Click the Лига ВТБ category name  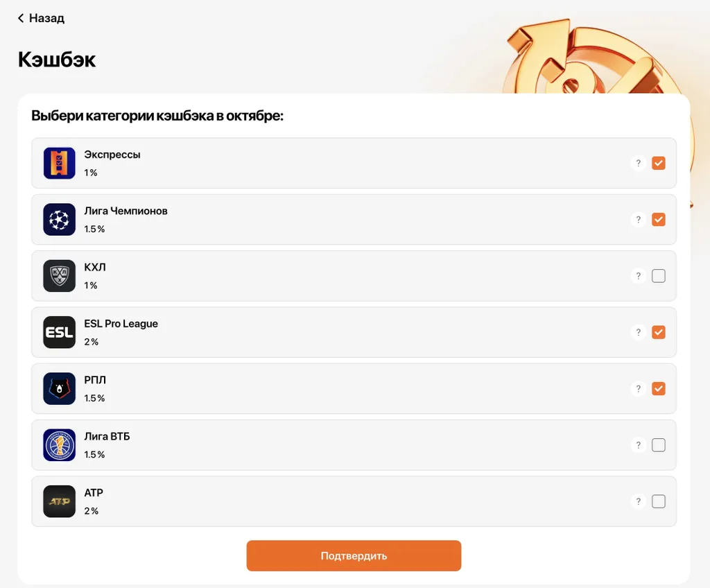point(107,437)
